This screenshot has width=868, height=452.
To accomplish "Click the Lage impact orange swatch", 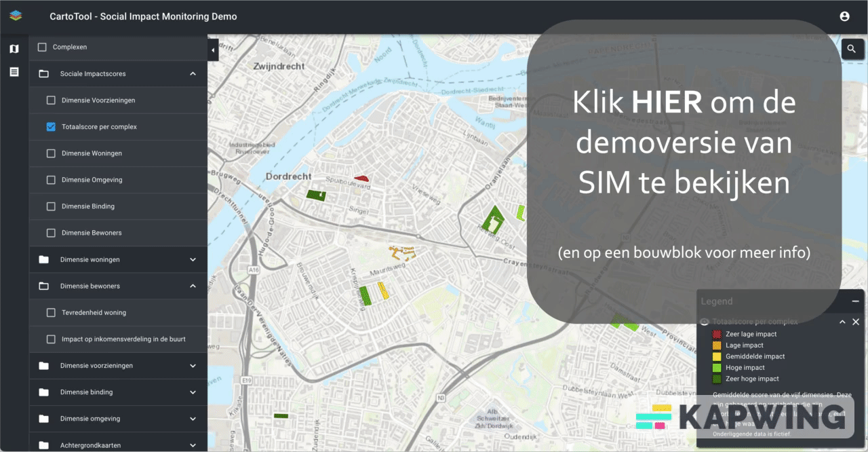I will click(716, 345).
